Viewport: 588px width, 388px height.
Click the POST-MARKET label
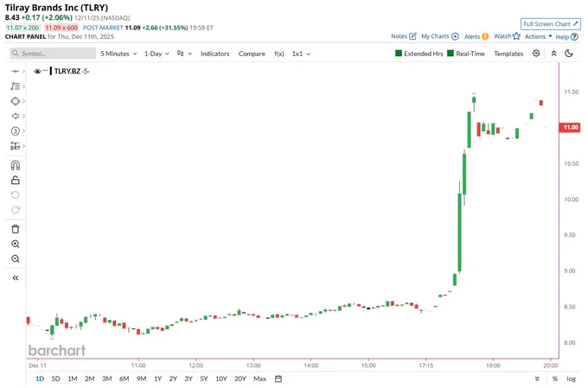[103, 28]
